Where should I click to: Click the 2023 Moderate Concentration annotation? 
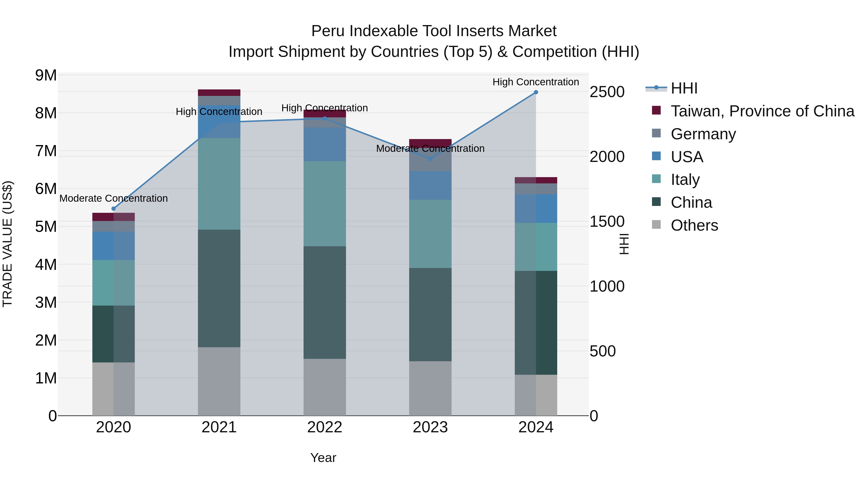click(430, 148)
